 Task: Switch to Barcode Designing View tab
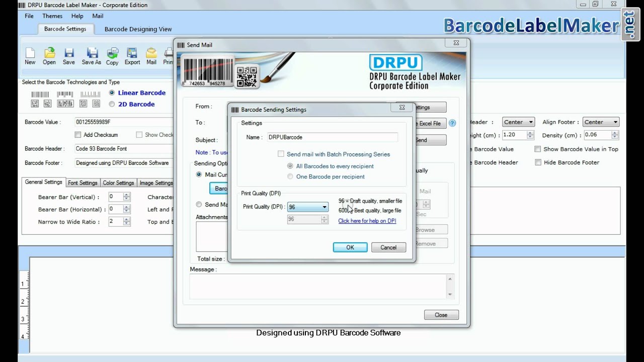(138, 29)
